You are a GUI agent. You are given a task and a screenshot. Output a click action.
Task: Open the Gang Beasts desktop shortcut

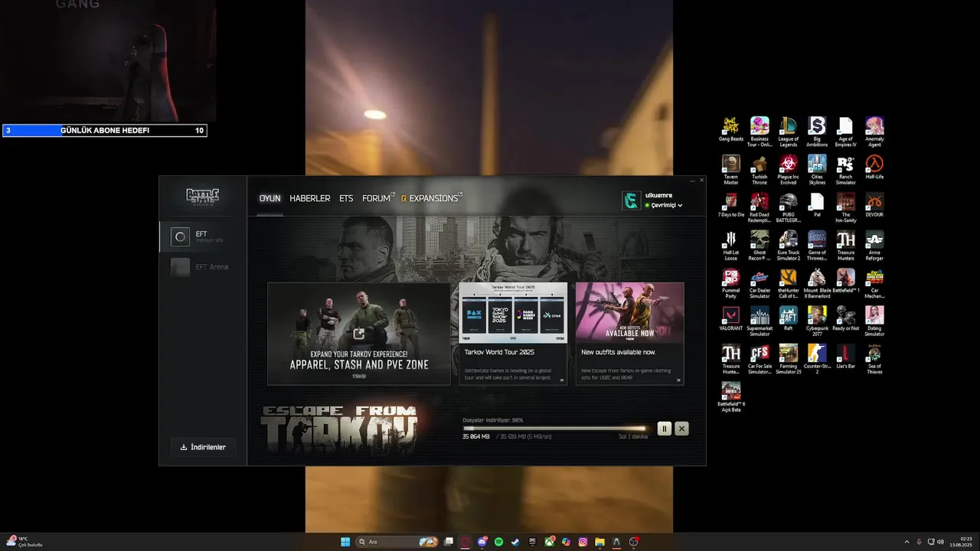coord(731,130)
